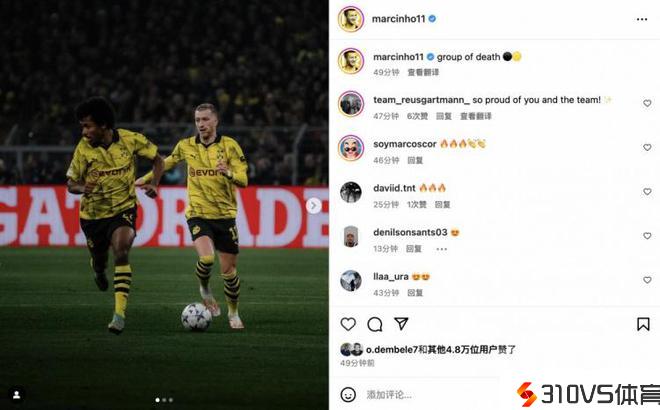This screenshot has width=660, height=410.
Task: Like daviid.tnt's comment
Action: 647,192
